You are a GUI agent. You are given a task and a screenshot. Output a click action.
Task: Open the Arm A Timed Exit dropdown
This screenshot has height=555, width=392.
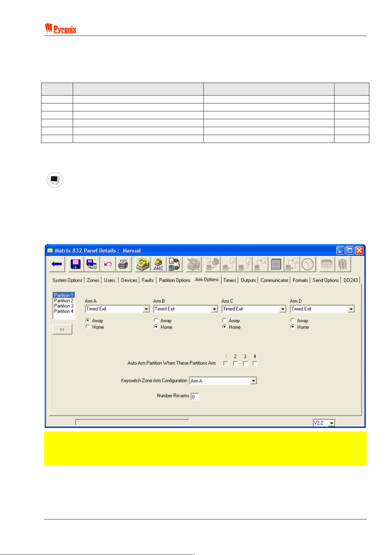[x=146, y=309]
